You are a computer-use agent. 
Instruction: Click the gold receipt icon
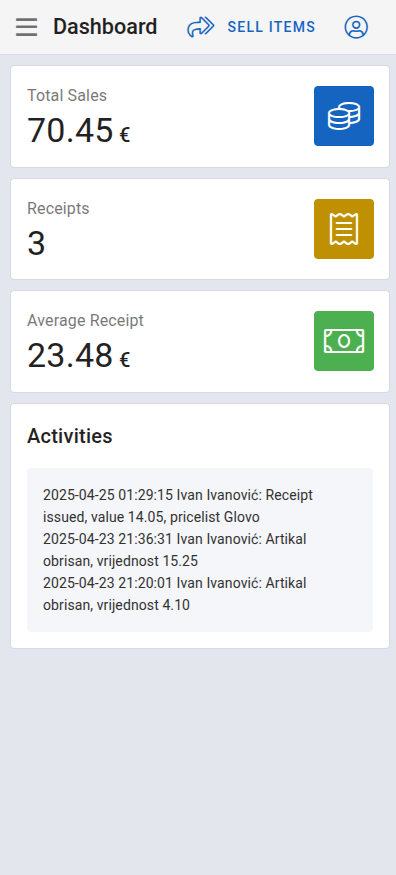pos(344,229)
